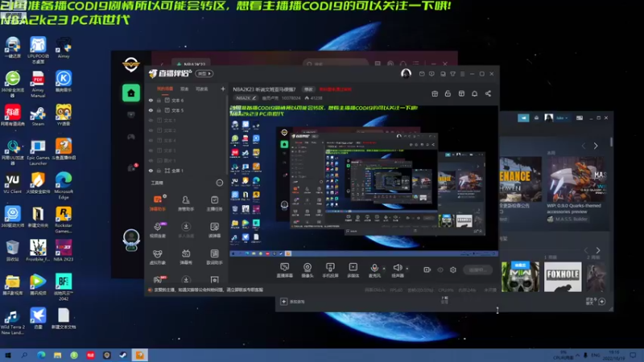Select the orange highlighted scene tab
Image resolution: width=644 pixels, height=362 pixels.
pos(165,88)
